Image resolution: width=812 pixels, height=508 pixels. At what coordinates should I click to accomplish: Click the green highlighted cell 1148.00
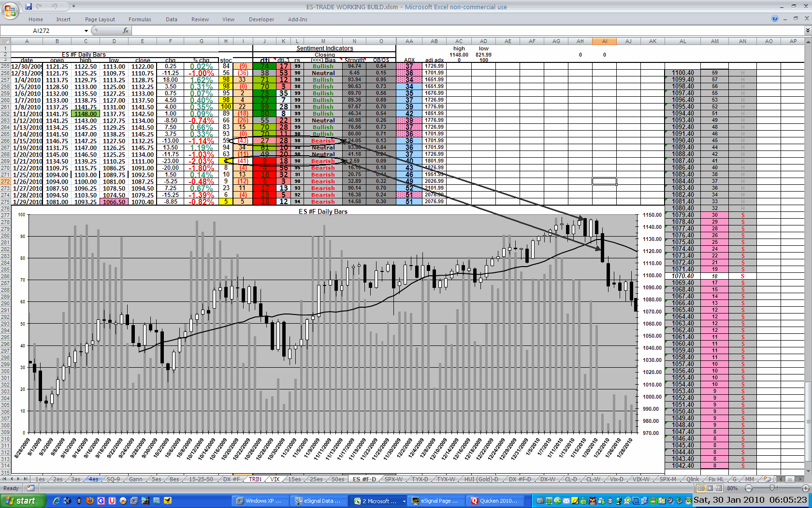(86, 114)
